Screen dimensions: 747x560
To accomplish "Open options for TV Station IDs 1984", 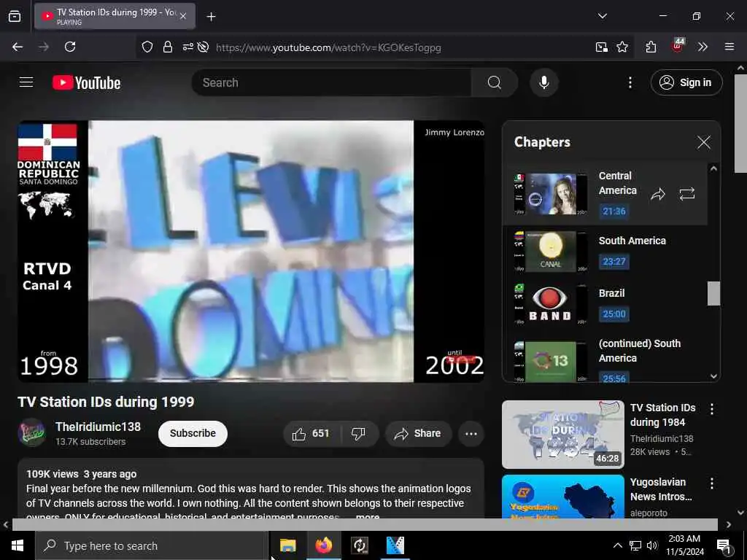I will click(x=712, y=409).
